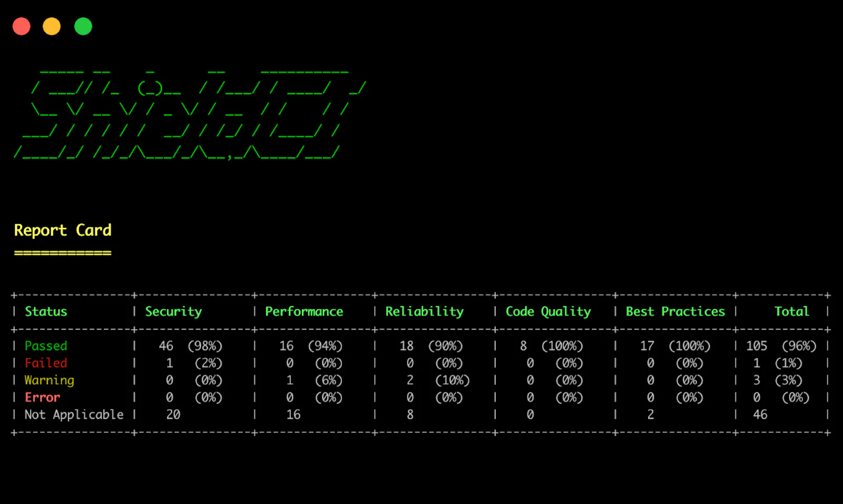Click Security passed value 46 (98%)

pyautogui.click(x=190, y=346)
